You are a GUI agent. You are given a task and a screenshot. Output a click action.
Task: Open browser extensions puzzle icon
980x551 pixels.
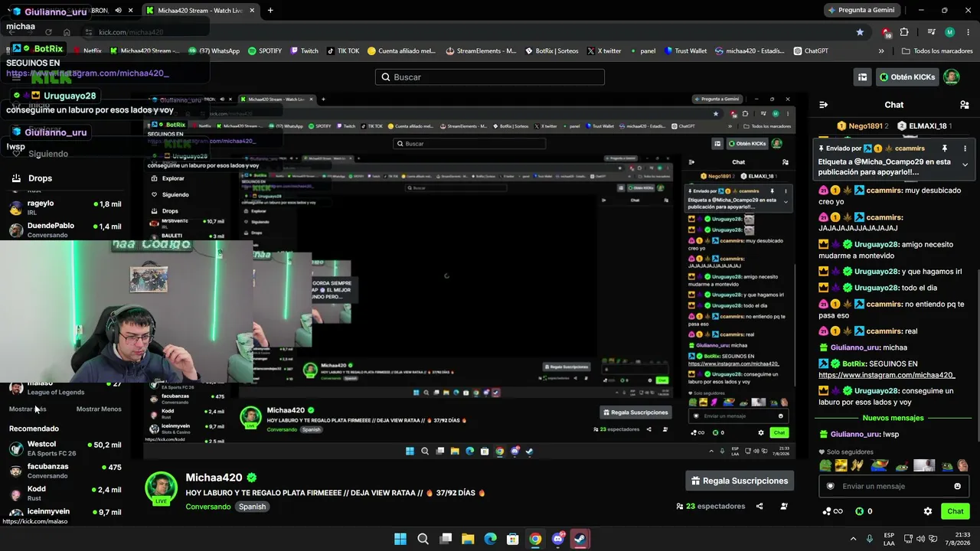(904, 32)
